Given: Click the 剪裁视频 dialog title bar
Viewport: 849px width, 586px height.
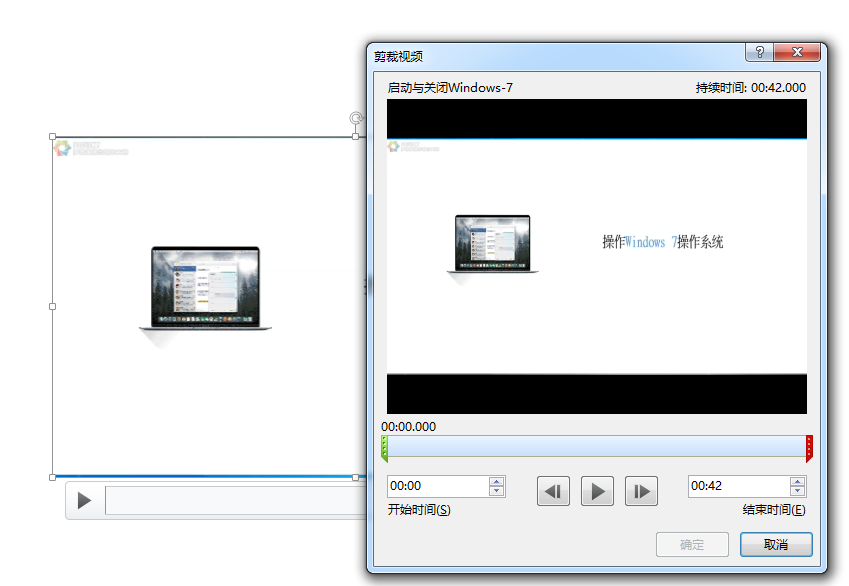Looking at the screenshot, I should pyautogui.click(x=558, y=55).
